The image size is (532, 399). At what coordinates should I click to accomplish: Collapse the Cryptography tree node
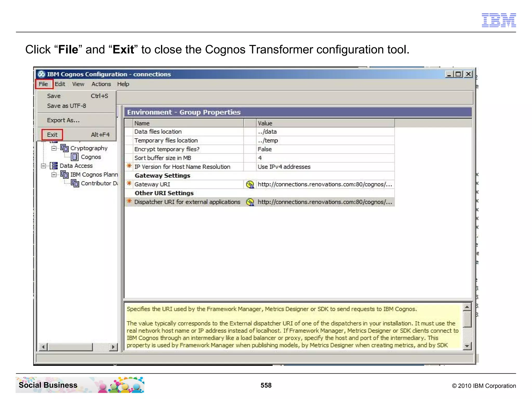(x=54, y=148)
